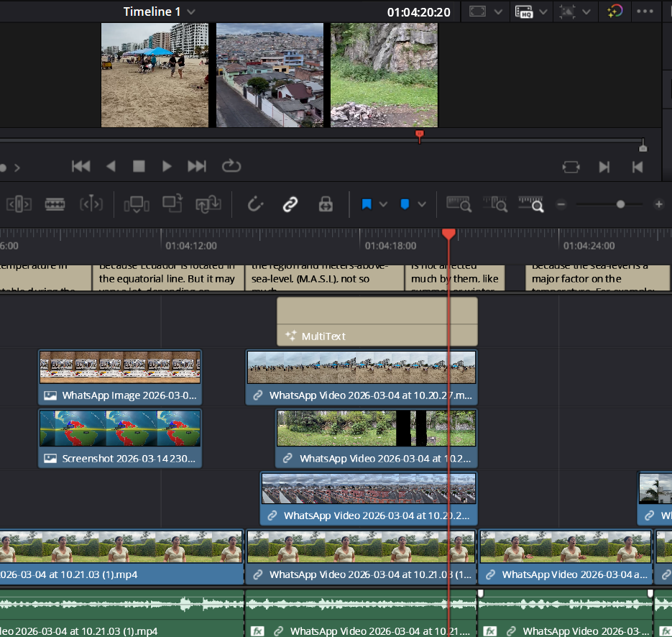Expand the blue marker color dropdown

click(422, 204)
